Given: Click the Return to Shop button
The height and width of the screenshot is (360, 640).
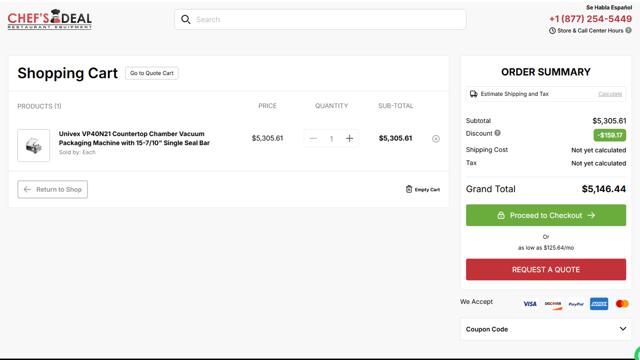Looking at the screenshot, I should tap(53, 189).
